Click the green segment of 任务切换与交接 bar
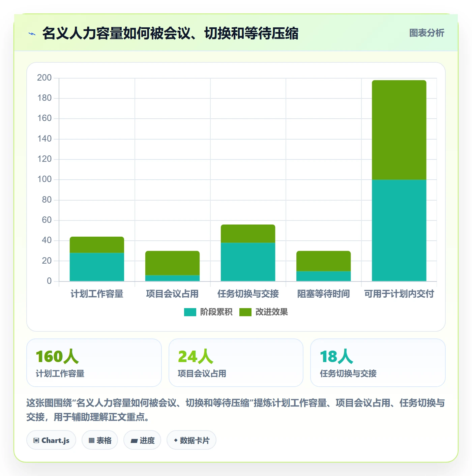 (248, 234)
